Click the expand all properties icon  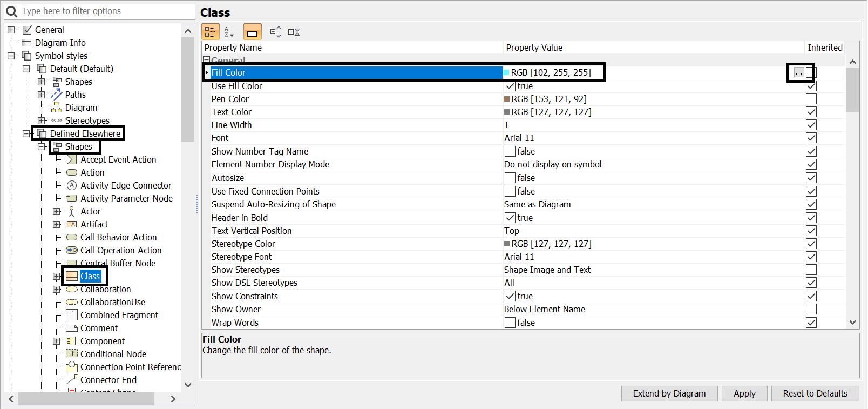tap(276, 32)
